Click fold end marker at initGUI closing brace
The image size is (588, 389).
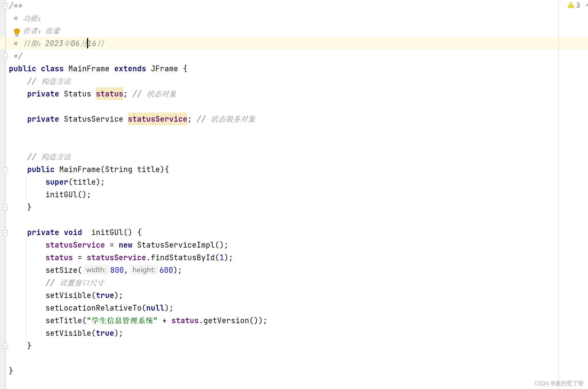(5, 346)
